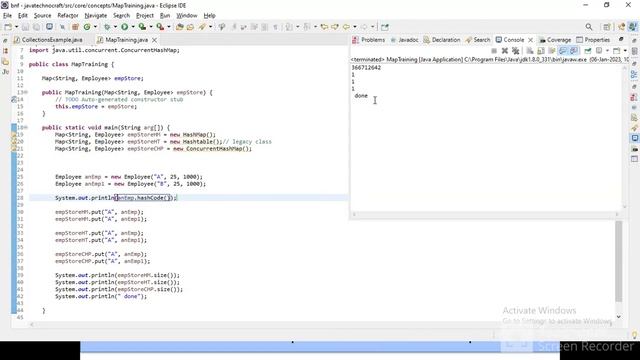Close the Console view tab
Image resolution: width=640 pixels, height=360 pixels.
[x=531, y=40]
